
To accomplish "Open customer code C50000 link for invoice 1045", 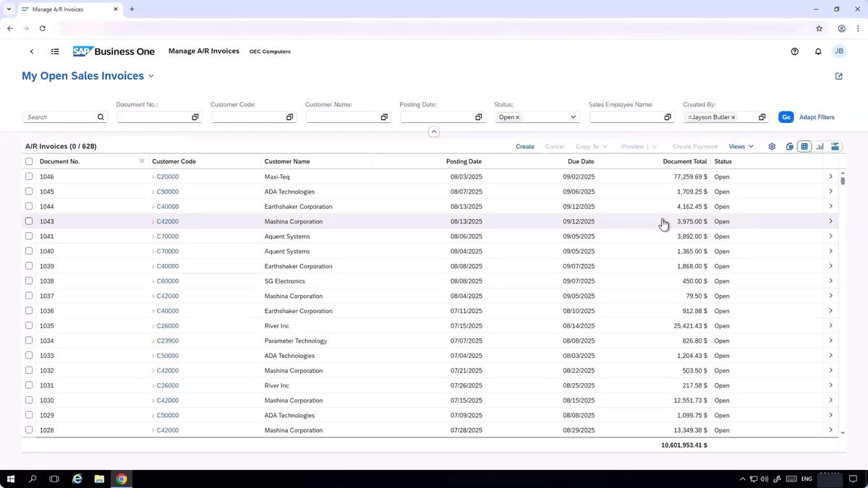I will (x=168, y=192).
